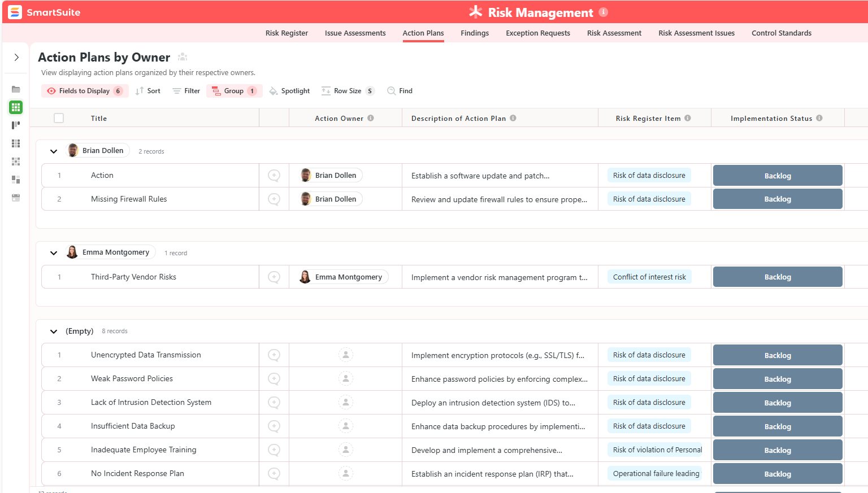The image size is (868, 493).
Task: Tick the select-all checkbox in header
Action: [59, 118]
